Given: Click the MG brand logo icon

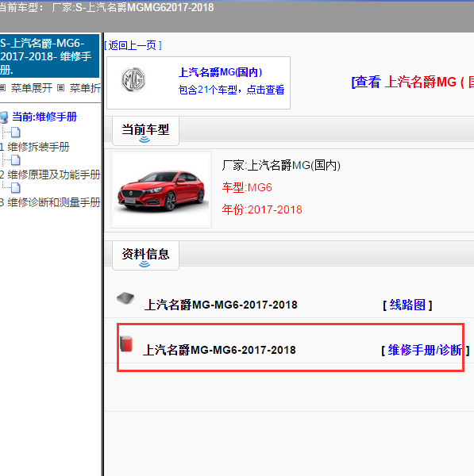Looking at the screenshot, I should click(x=133, y=80).
